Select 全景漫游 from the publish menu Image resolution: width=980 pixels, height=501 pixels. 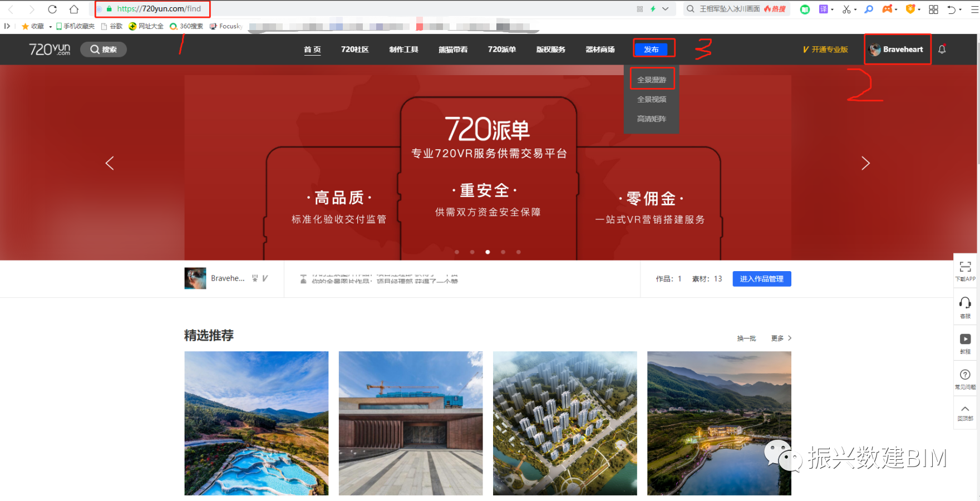tap(652, 80)
